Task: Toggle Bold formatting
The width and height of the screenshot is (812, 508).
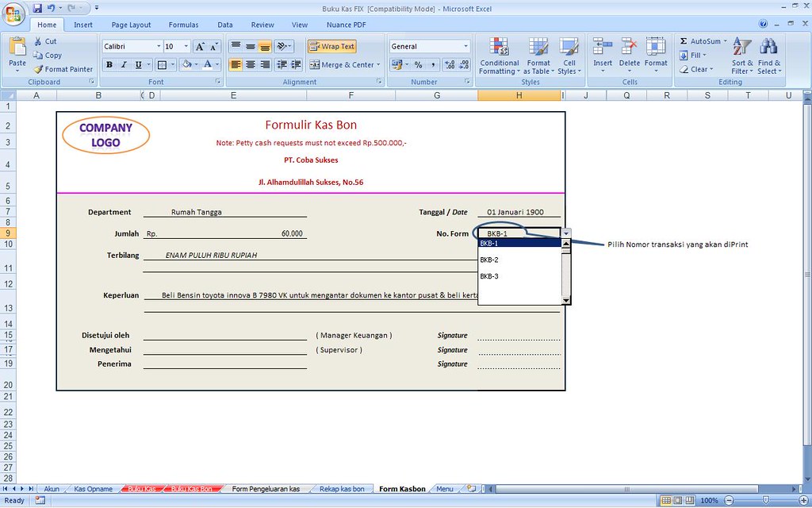Action: click(x=109, y=65)
